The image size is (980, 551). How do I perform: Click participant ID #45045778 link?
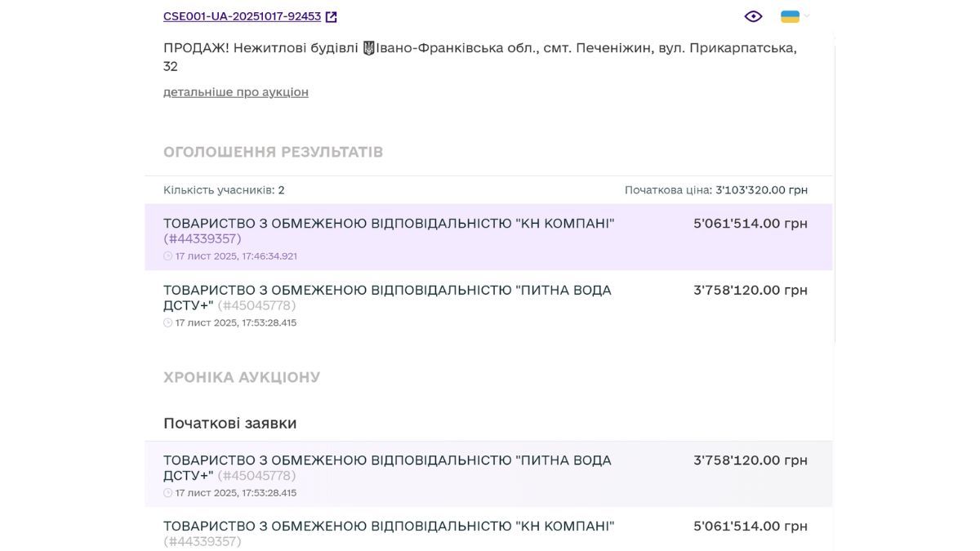point(258,305)
